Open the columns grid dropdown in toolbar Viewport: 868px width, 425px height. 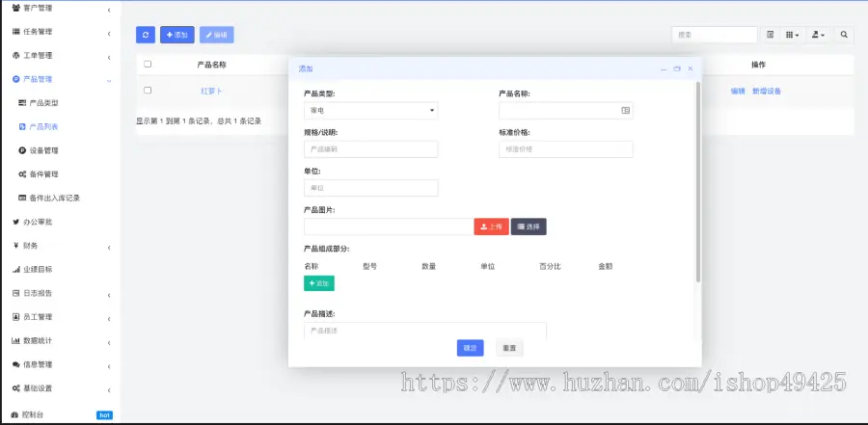point(792,35)
